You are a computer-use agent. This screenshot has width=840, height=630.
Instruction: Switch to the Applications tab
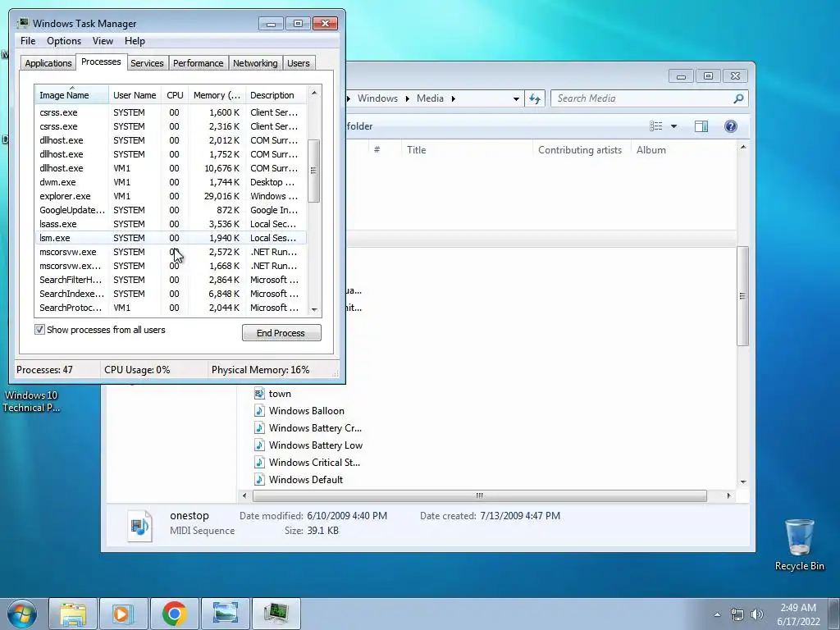[x=48, y=63]
